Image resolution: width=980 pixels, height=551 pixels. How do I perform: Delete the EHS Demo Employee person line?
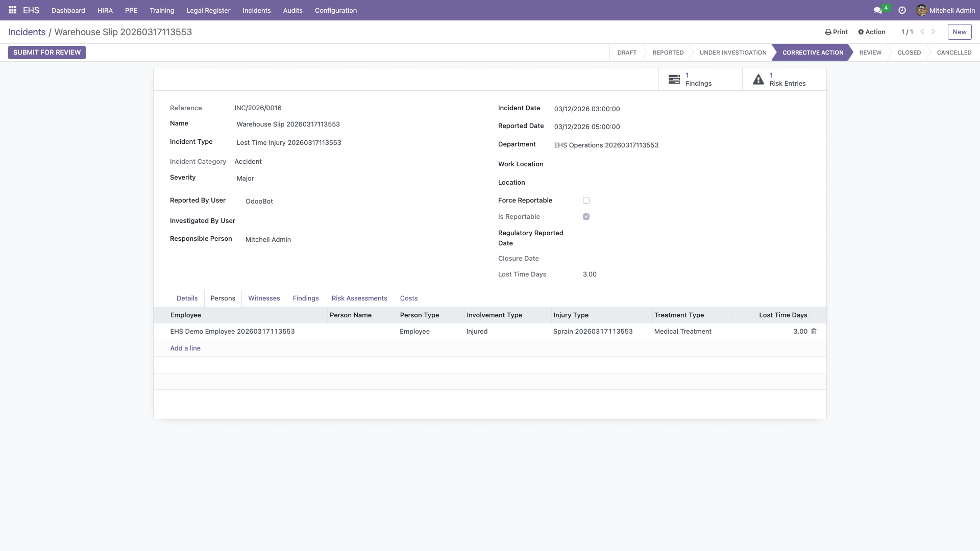click(x=814, y=332)
